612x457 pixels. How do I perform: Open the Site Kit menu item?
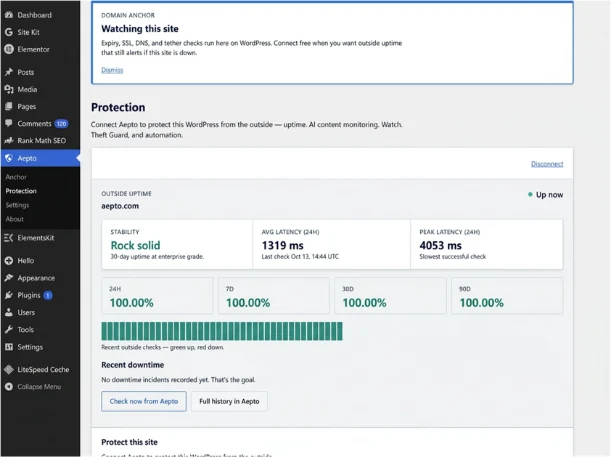click(40, 32)
